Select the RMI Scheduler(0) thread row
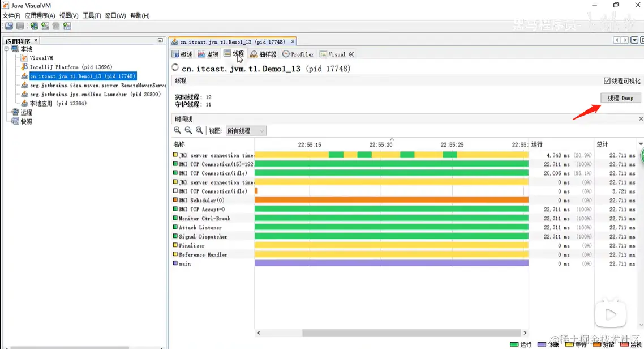Screen dimensions: 644x349 click(404, 200)
